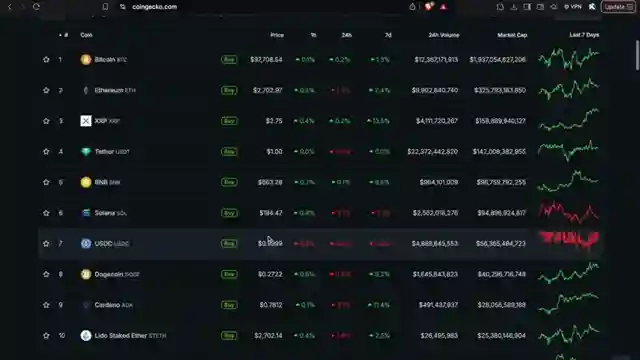640x360 pixels.
Task: Open Bitcoin's 7-day sparkline chart
Action: pyautogui.click(x=569, y=58)
